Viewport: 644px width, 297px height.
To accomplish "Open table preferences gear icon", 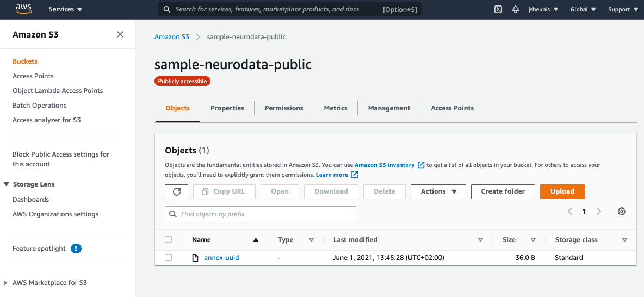I will (x=622, y=212).
